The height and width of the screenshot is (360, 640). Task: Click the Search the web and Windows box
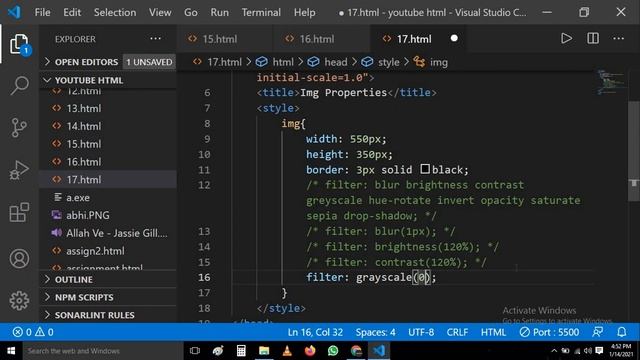point(103,351)
